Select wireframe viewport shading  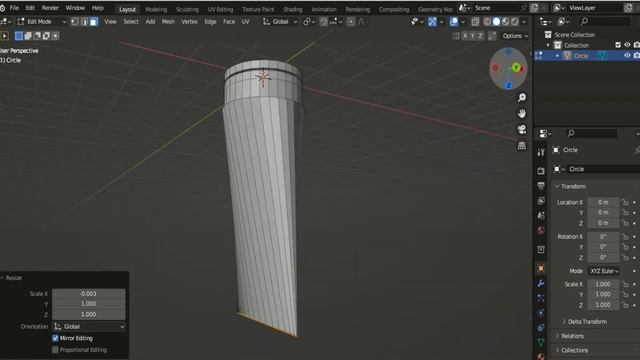pyautogui.click(x=487, y=22)
